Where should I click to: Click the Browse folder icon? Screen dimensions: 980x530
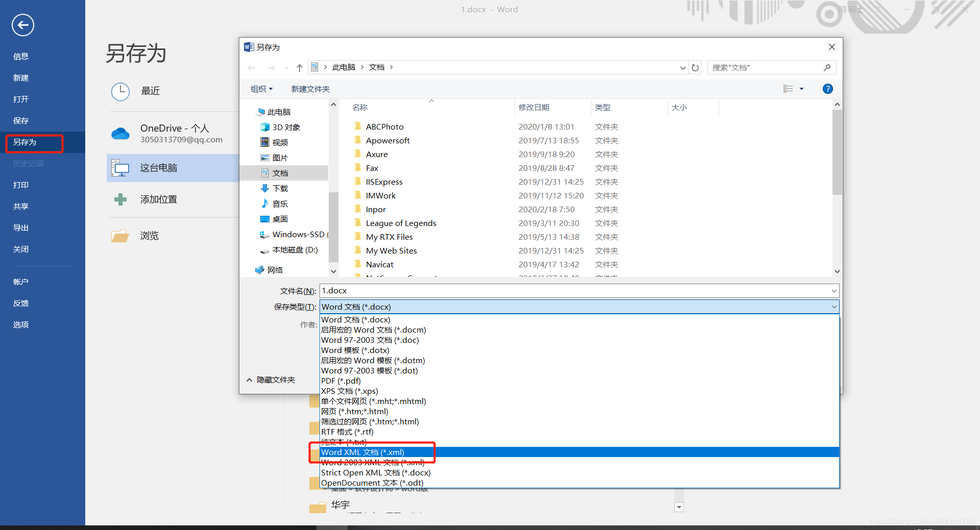click(120, 236)
